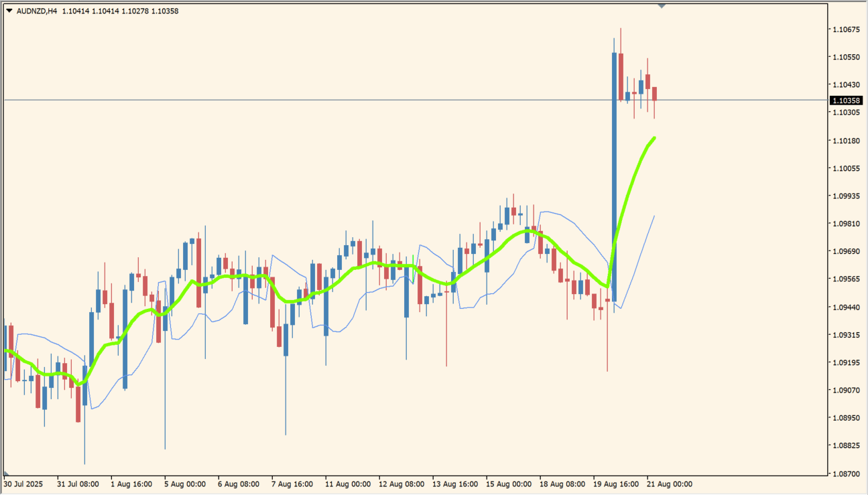The width and height of the screenshot is (868, 495).
Task: Click the 30 Jul 2025 date label
Action: tap(23, 484)
